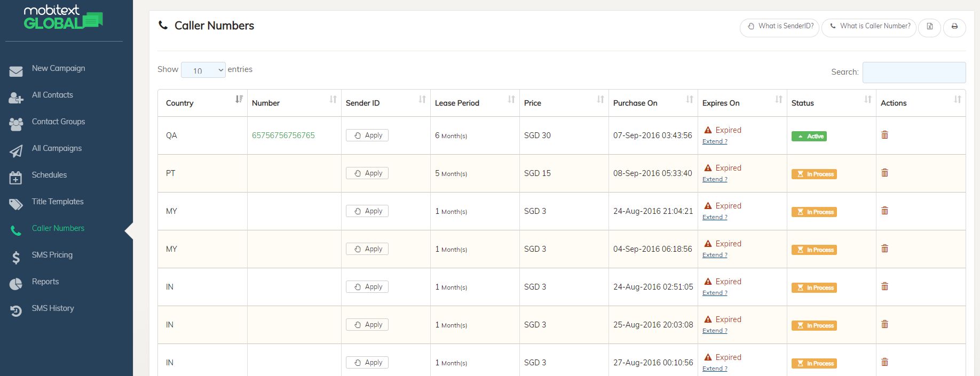Click the What is SenderID? button
The height and width of the screenshot is (376, 980).
(x=780, y=26)
